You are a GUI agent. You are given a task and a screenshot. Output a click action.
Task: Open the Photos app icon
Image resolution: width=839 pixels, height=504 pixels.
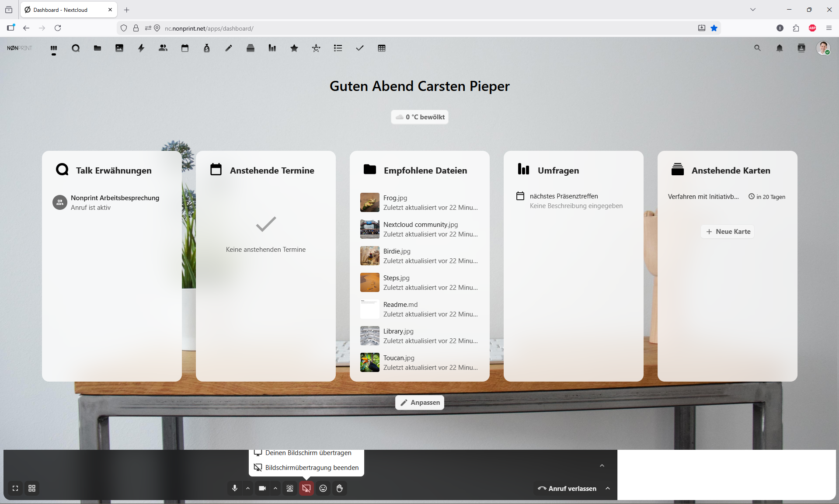(x=119, y=48)
